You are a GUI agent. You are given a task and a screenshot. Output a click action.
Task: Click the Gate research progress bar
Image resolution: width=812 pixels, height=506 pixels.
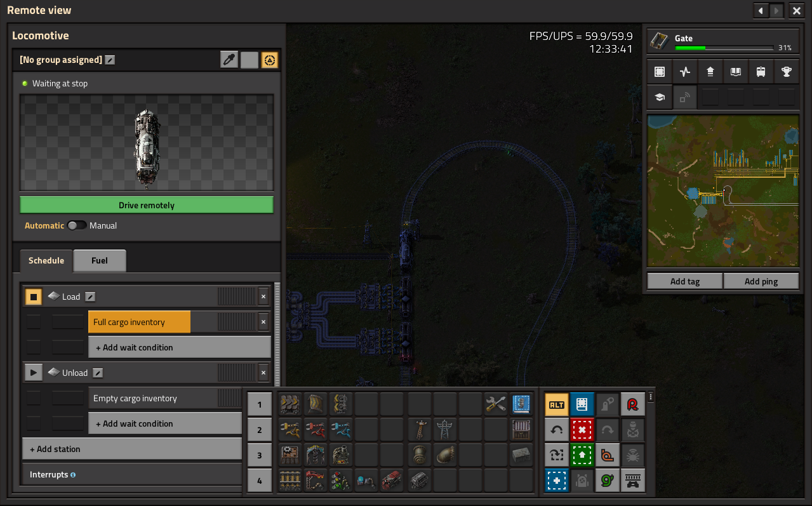pyautogui.click(x=724, y=48)
